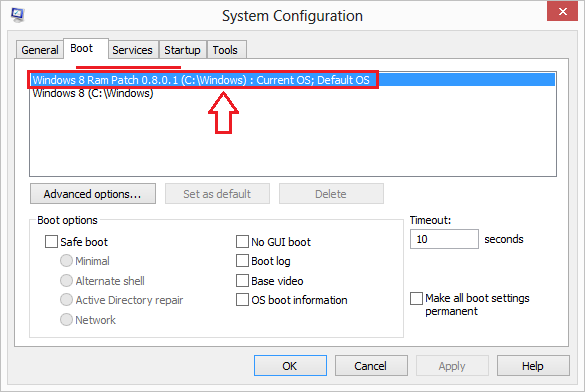Choose the Alternate shell option
585x392 pixels.
tap(66, 280)
